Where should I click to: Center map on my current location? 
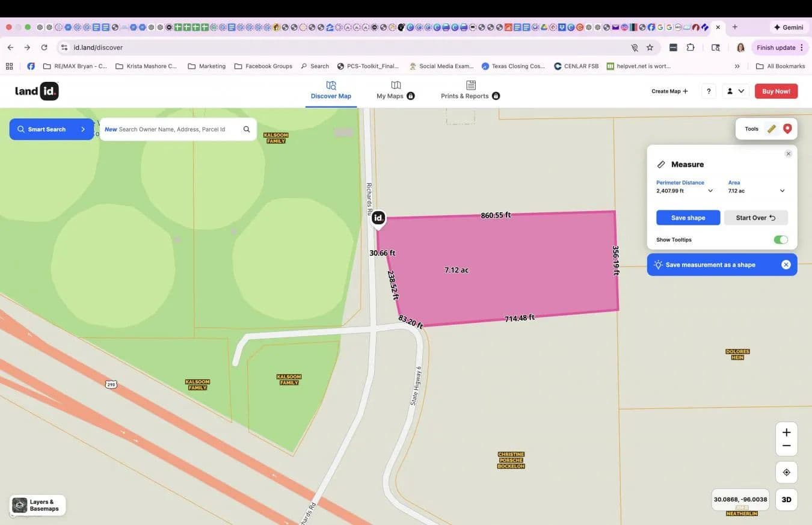786,473
